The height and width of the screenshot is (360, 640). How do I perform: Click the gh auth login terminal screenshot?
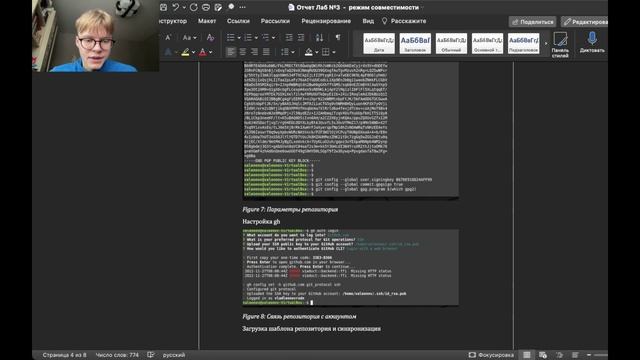point(350,267)
